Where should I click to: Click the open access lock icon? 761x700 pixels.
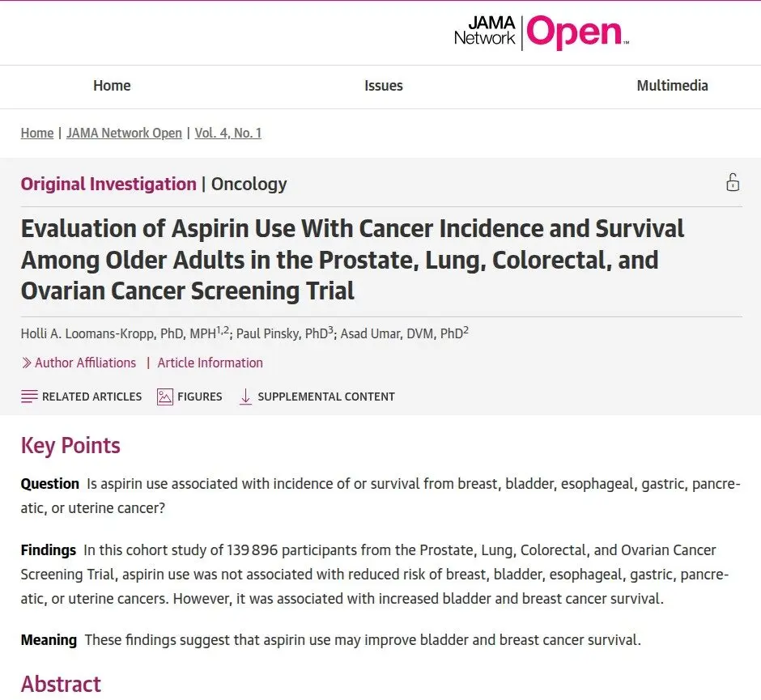733,182
